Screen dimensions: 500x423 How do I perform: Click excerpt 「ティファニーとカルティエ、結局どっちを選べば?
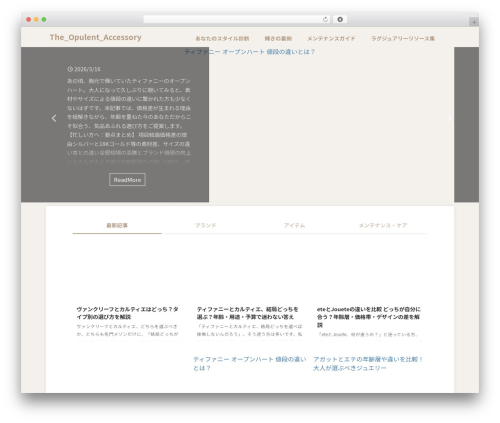pyautogui.click(x=250, y=330)
